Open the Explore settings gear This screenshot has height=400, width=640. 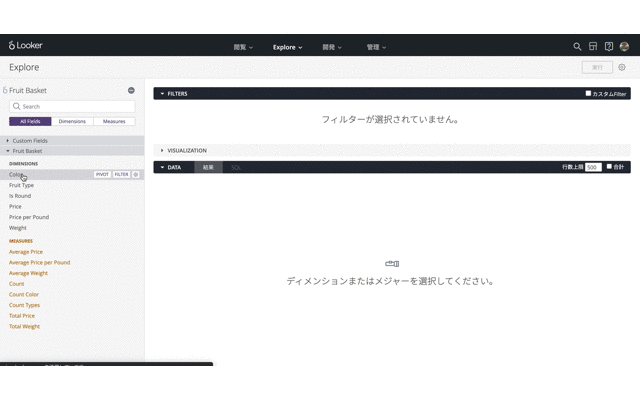tap(622, 68)
